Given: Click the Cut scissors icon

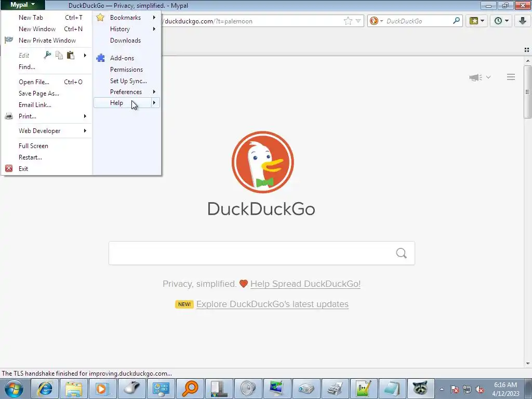Looking at the screenshot, I should 47,55.
